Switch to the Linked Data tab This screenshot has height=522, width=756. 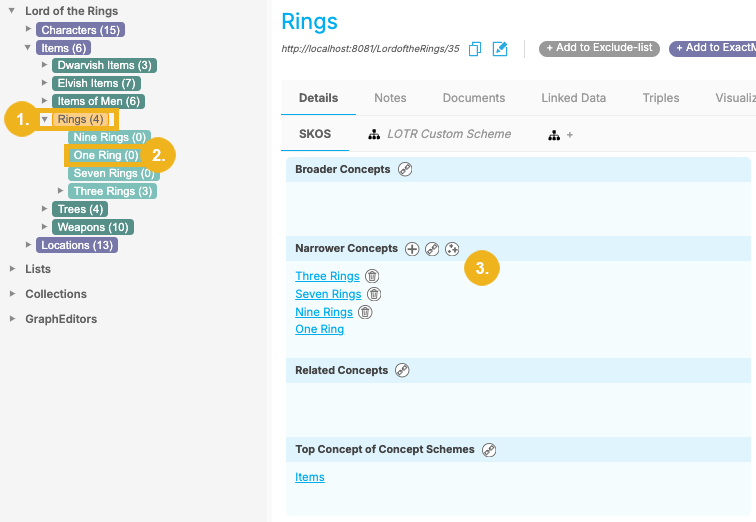point(573,98)
